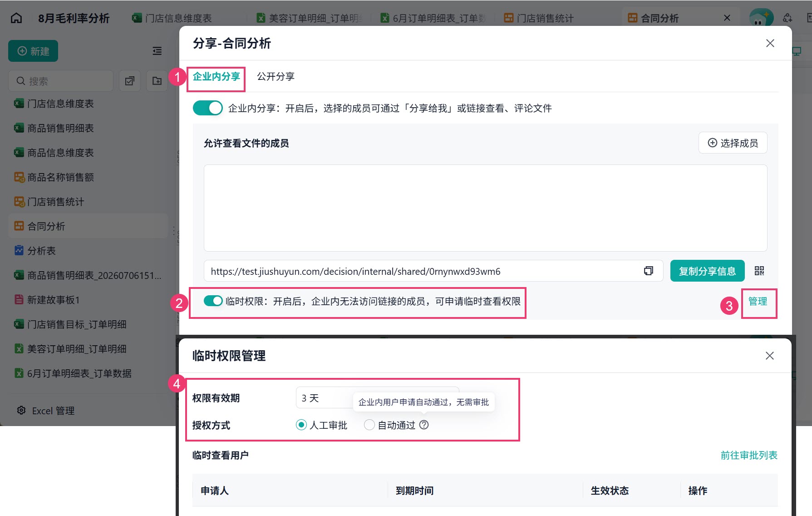Select the 自动通过 radio option

pyautogui.click(x=369, y=425)
